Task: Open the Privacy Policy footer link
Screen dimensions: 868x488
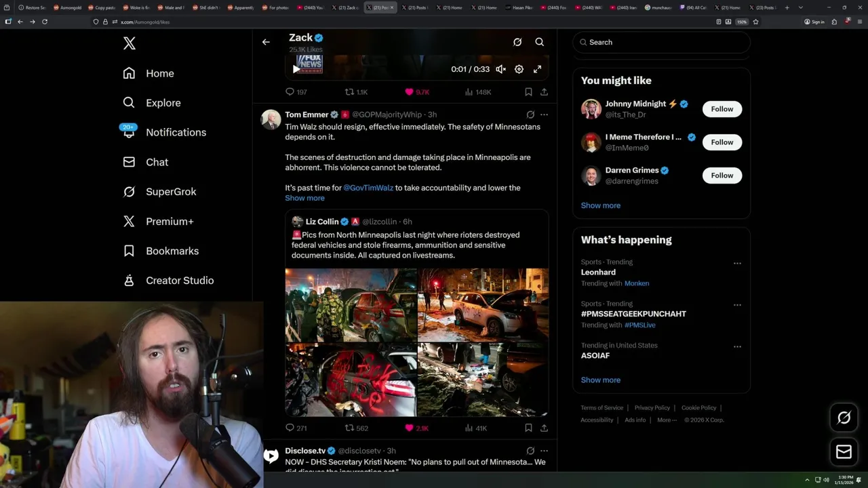Action: coord(652,408)
